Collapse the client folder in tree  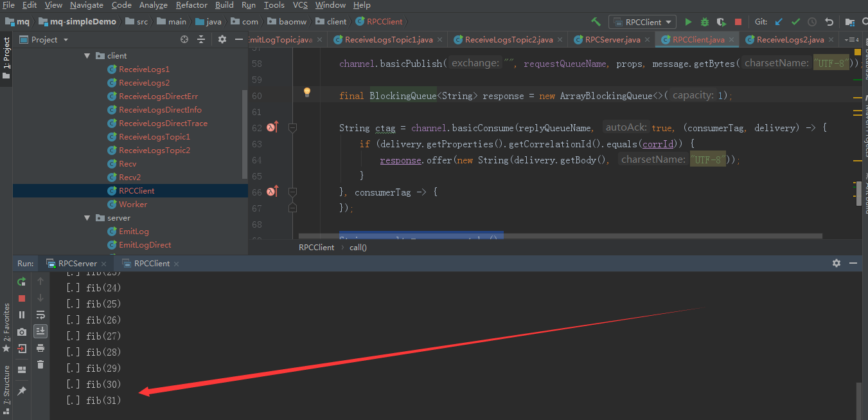coord(87,56)
